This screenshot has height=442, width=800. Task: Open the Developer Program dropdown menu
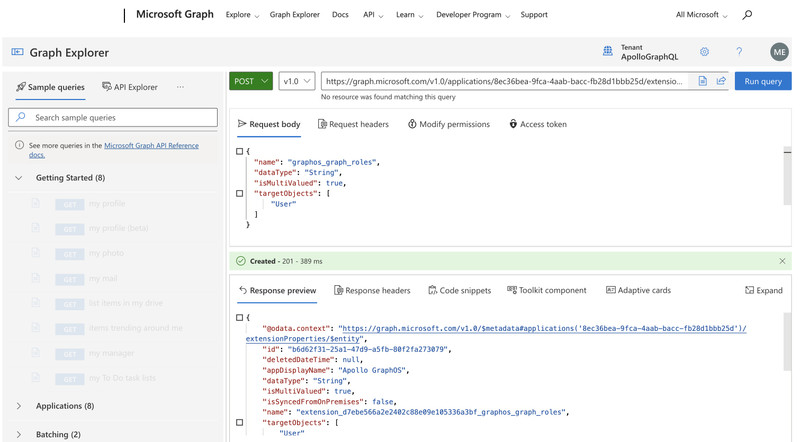(473, 15)
